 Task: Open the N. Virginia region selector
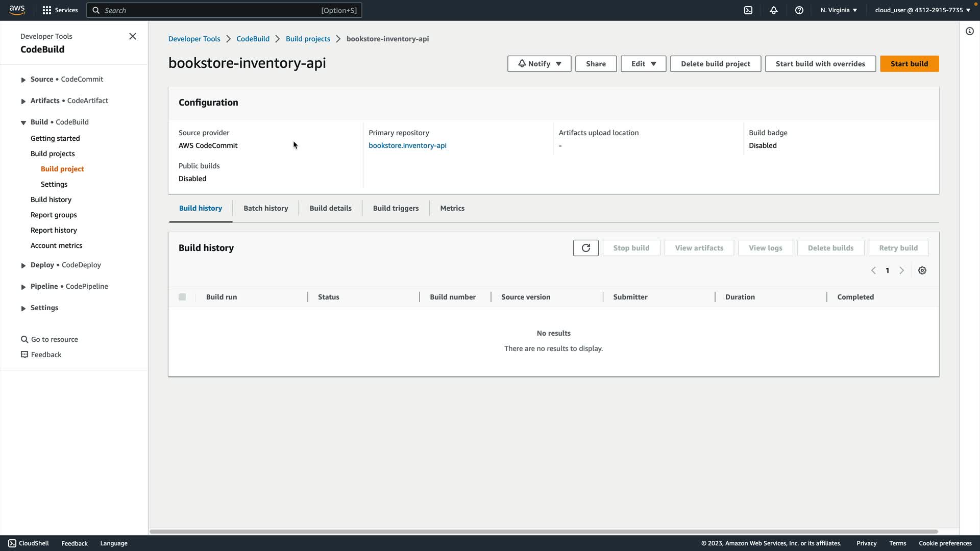839,10
